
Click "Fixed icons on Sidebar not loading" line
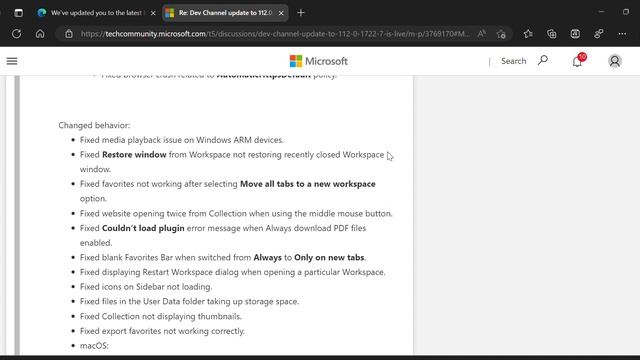point(146,287)
